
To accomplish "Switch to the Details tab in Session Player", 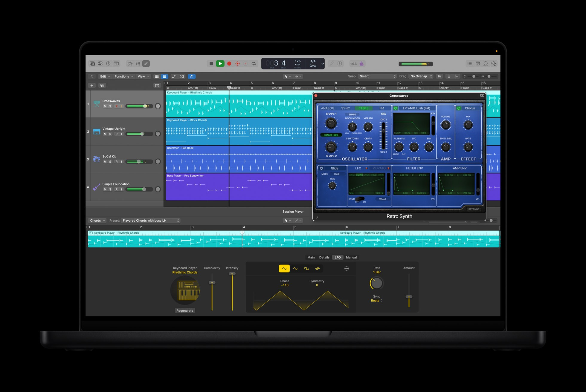I will pyautogui.click(x=324, y=257).
